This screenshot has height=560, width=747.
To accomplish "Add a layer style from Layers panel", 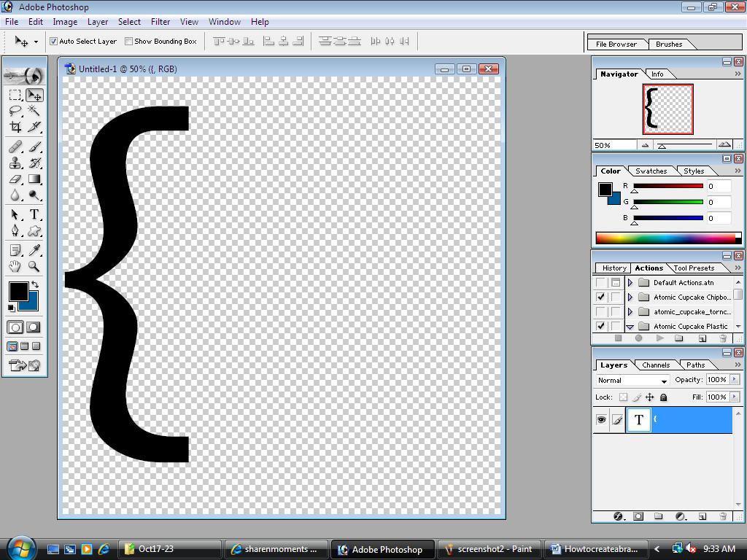I will coord(619,516).
